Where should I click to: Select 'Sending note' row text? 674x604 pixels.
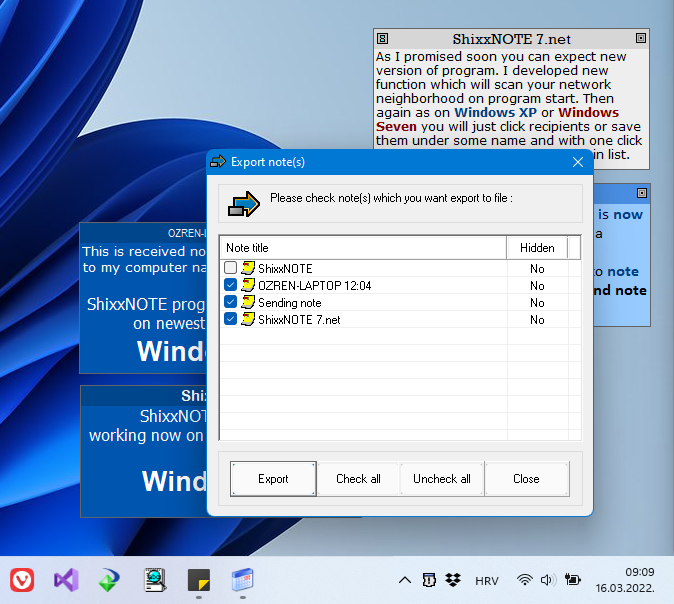point(290,303)
